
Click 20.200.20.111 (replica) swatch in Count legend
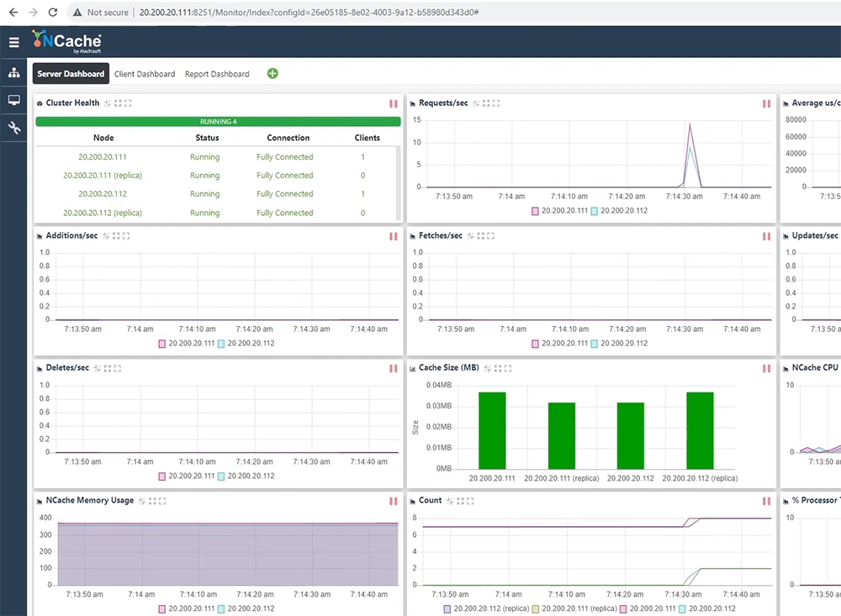535,609
